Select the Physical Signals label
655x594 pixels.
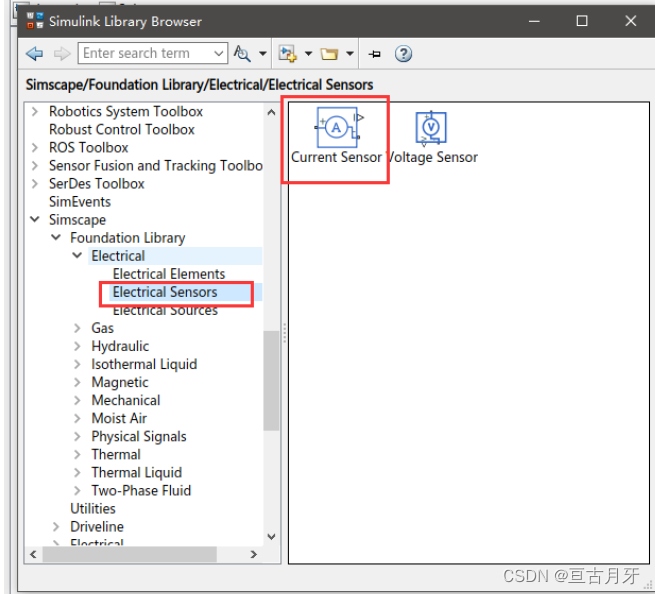pyautogui.click(x=139, y=437)
